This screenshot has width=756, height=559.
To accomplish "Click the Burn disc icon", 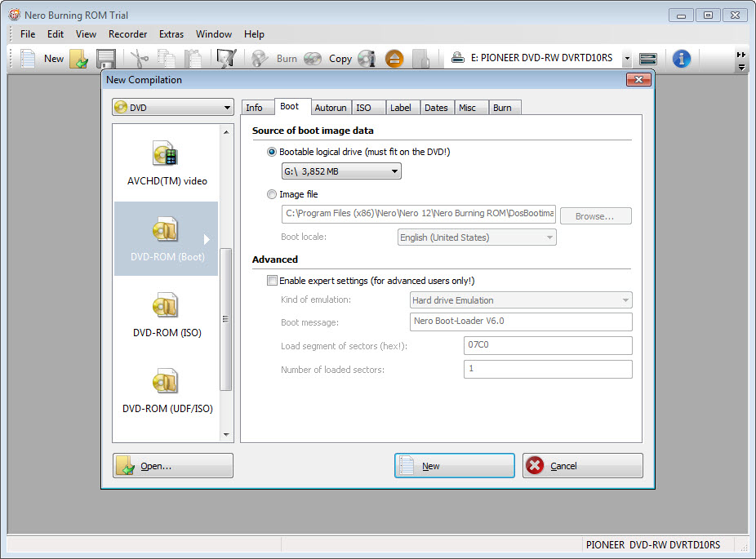I will pos(260,58).
